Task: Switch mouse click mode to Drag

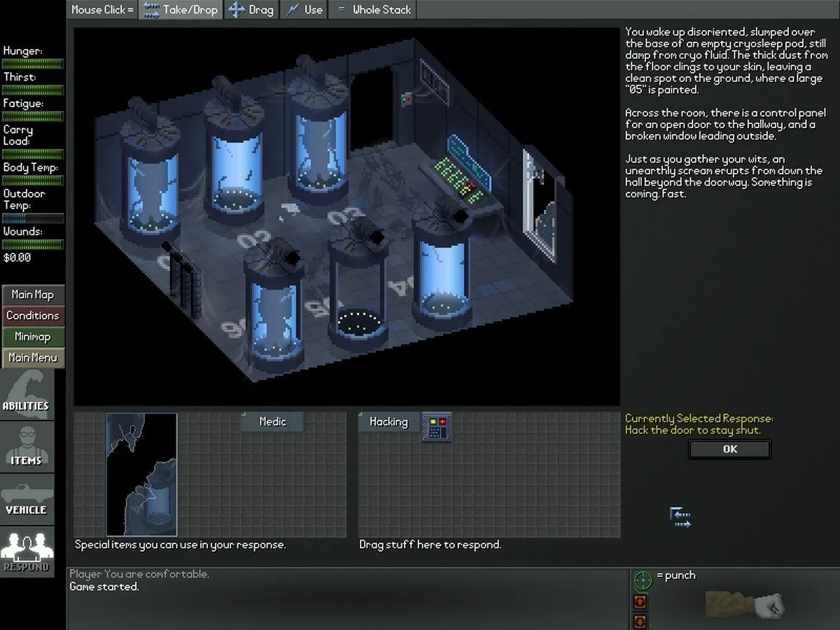Action: click(x=251, y=10)
